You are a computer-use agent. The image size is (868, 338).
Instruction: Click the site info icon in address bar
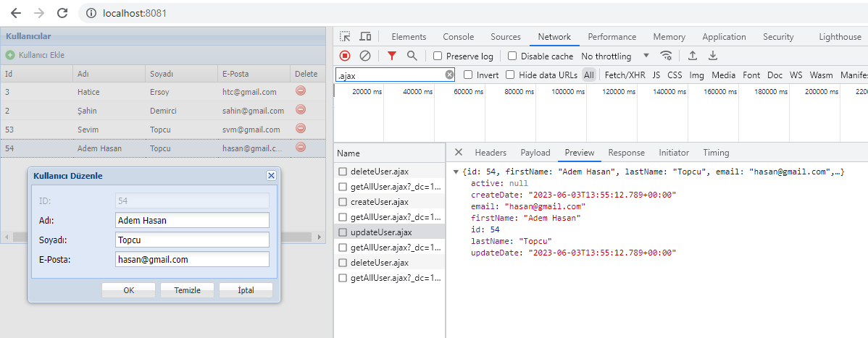coord(91,13)
